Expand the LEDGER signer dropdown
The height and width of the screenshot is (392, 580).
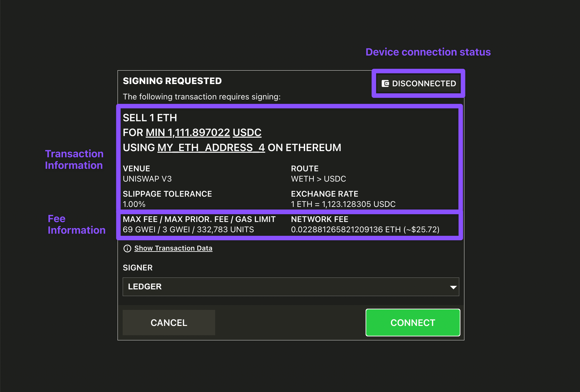point(291,287)
